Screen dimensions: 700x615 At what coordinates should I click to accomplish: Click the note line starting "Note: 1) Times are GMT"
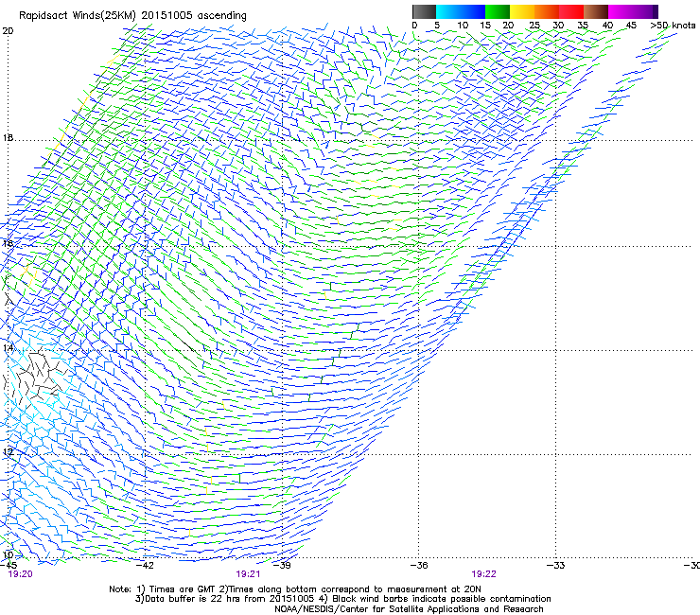coord(295,589)
